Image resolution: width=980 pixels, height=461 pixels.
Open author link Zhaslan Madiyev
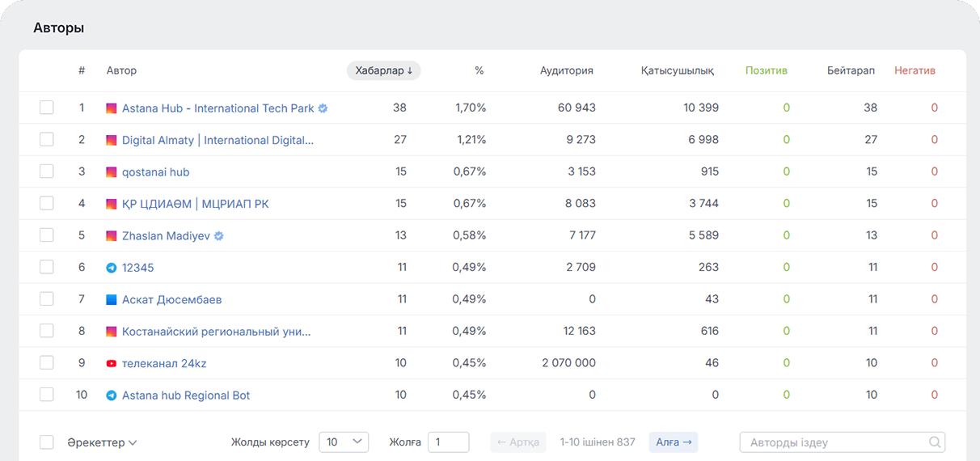(166, 236)
